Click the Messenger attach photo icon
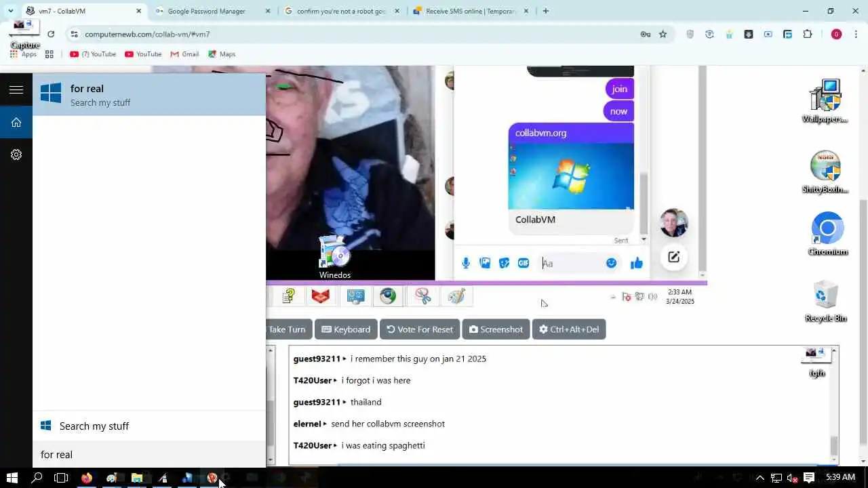The height and width of the screenshot is (488, 868). 485,263
